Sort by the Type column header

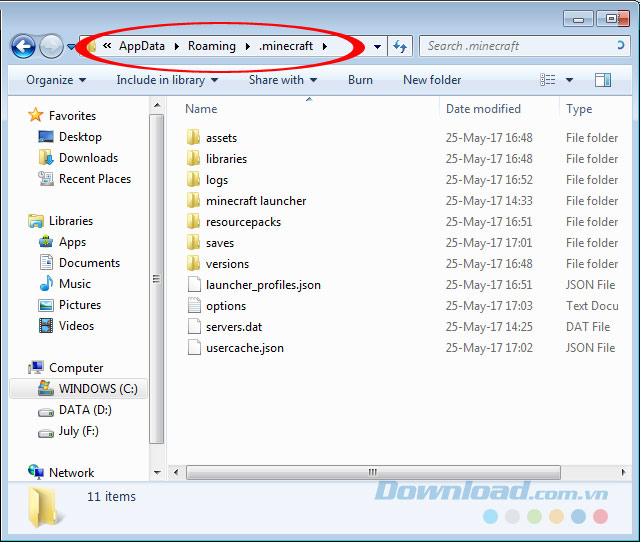pyautogui.click(x=579, y=109)
